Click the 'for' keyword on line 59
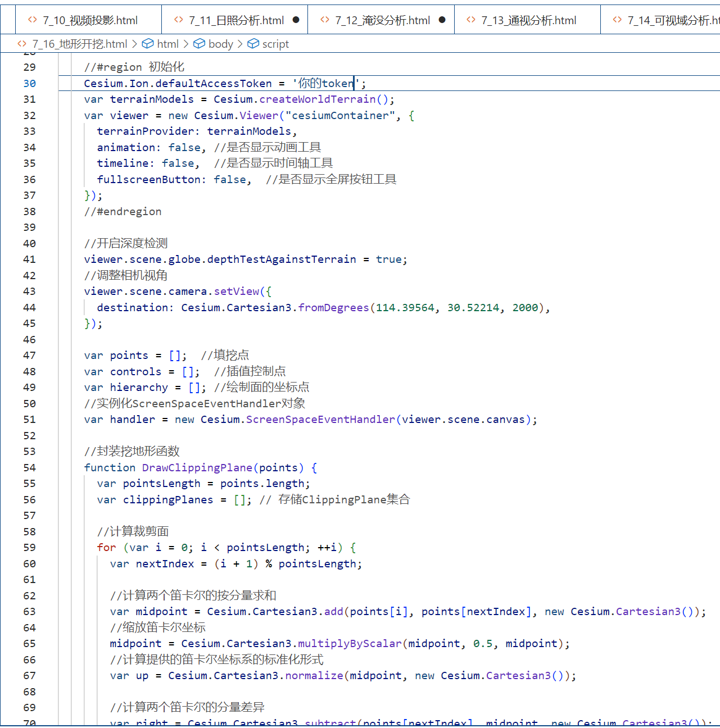 (x=106, y=547)
